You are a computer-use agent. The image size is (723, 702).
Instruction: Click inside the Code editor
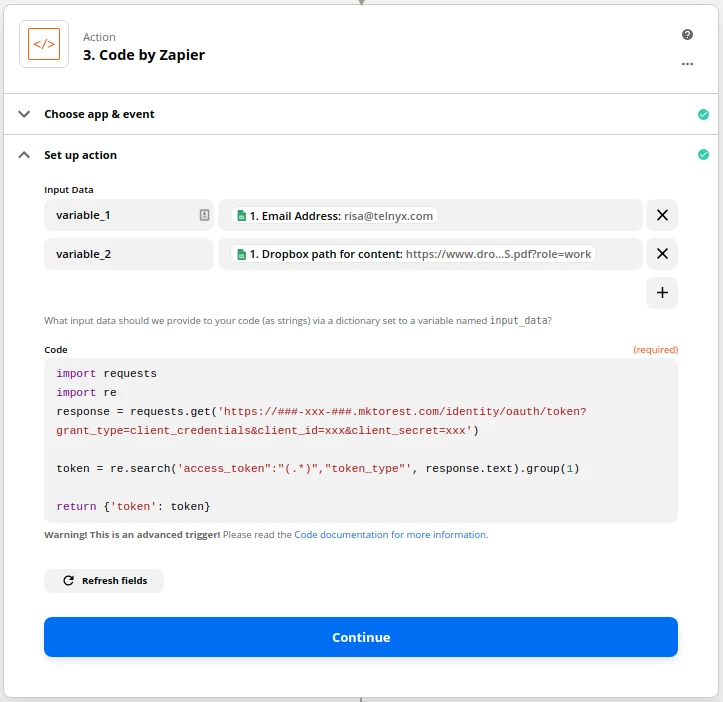[361, 440]
